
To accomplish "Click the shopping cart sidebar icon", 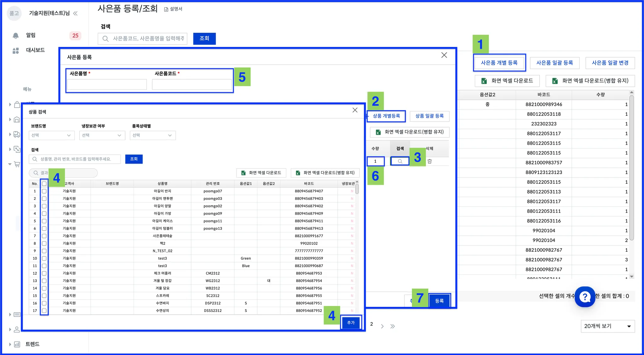I will 17,164.
